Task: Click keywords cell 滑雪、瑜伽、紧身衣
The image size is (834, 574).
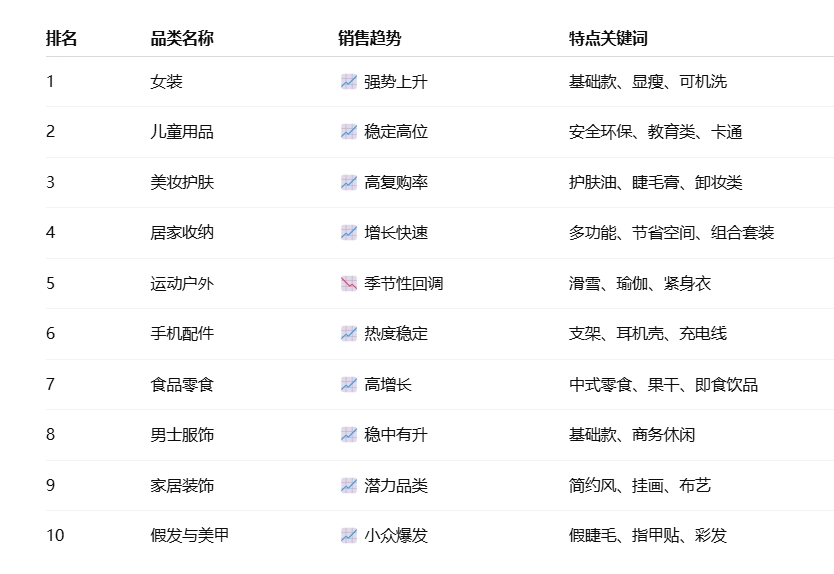Action: tap(640, 284)
